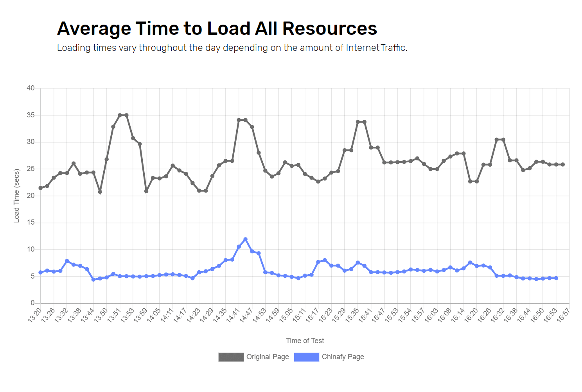Toggle Chinafy Page series via blue legend box
This screenshot has width=582, height=392.
pyautogui.click(x=306, y=357)
